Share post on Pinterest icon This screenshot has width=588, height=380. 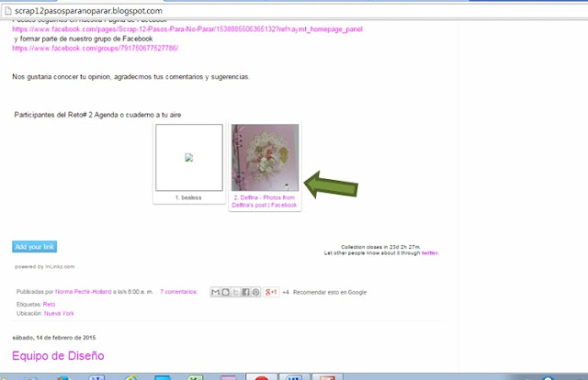[255, 292]
